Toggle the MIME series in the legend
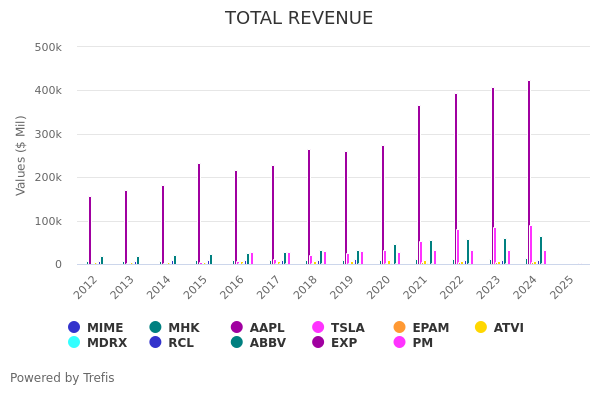This screenshot has height=400, width=600. [96, 328]
